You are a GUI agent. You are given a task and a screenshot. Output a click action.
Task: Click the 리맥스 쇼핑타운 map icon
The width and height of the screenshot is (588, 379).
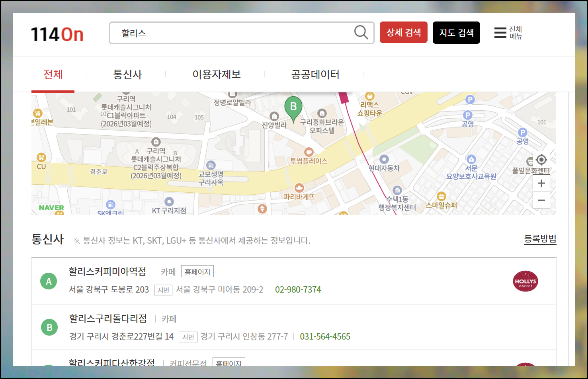(x=370, y=96)
